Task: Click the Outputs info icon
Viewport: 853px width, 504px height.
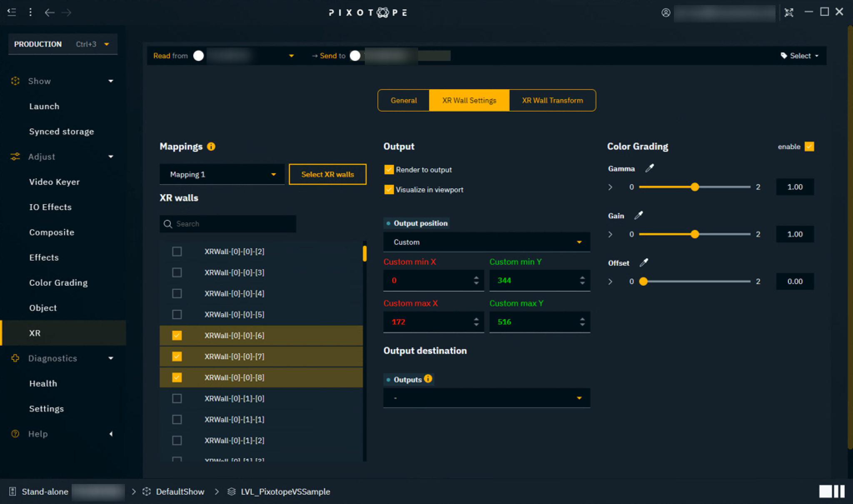Action: coord(428,379)
